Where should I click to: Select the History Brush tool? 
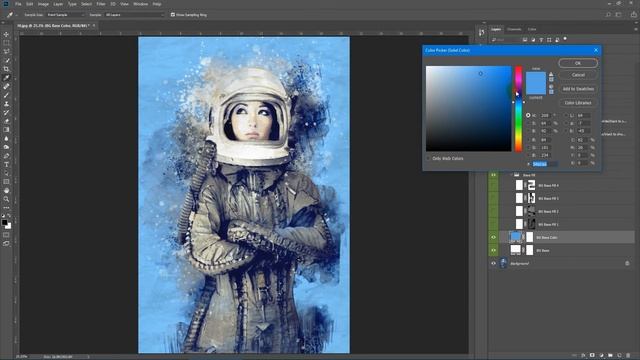(6, 112)
